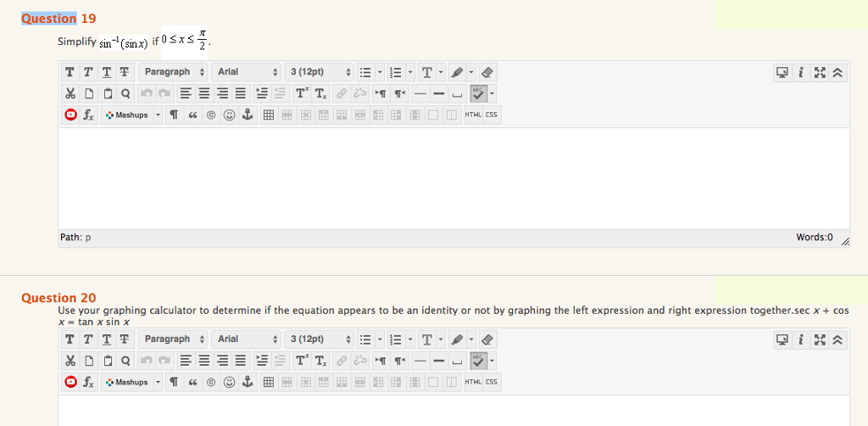This screenshot has height=426, width=868.
Task: Click the emoticon smiley icon in Question 19
Action: pyautogui.click(x=229, y=115)
